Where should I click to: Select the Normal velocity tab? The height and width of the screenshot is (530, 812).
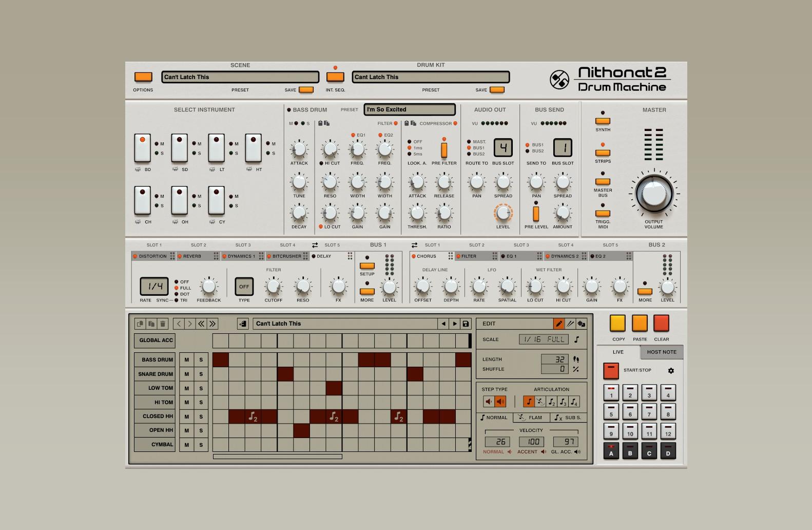(x=494, y=418)
